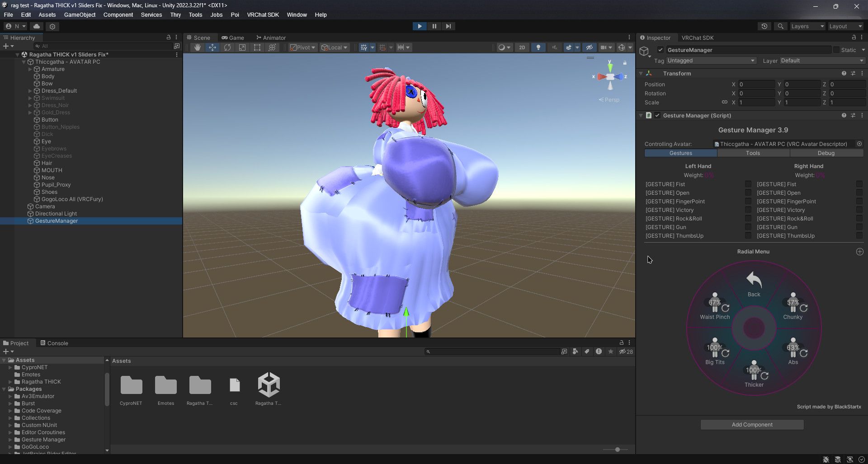
Task: Open the Layers dropdown in toolbar
Action: tap(807, 26)
